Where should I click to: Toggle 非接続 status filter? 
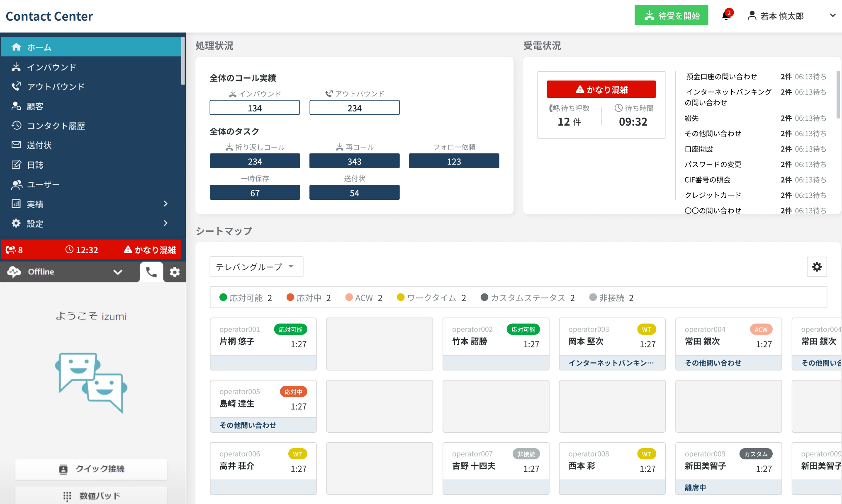(611, 298)
